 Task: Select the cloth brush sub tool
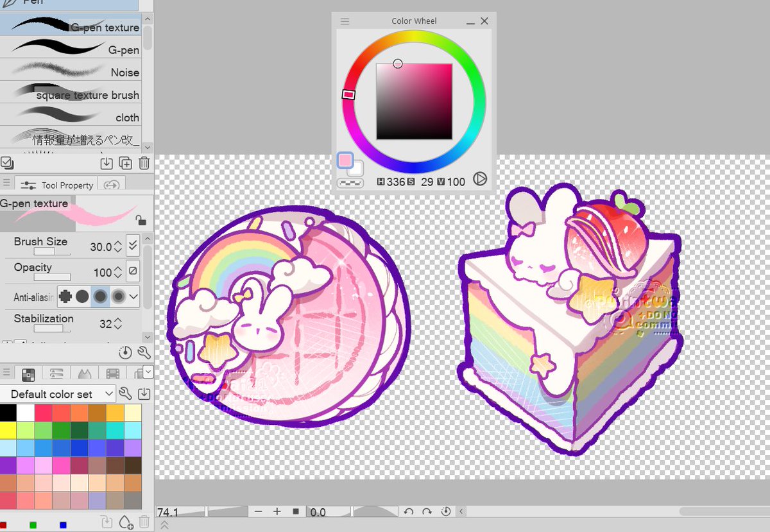point(71,116)
